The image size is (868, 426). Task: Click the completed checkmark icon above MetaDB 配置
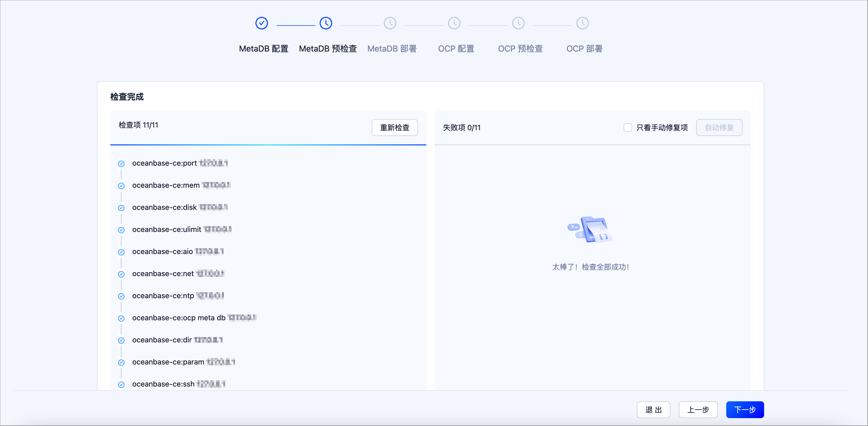tap(261, 23)
